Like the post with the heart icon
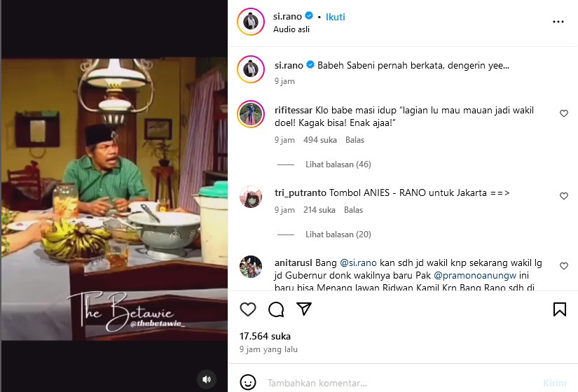 tap(248, 309)
